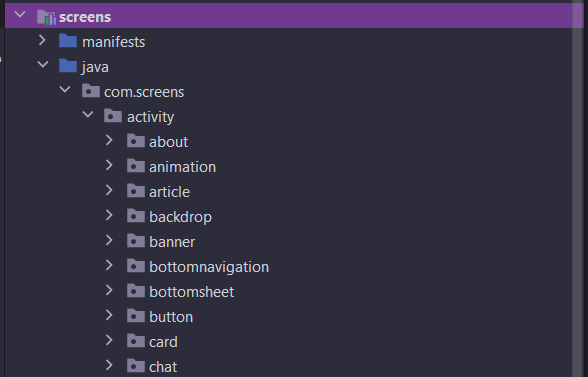
Task: Click the manifests folder icon
Action: pos(68,41)
